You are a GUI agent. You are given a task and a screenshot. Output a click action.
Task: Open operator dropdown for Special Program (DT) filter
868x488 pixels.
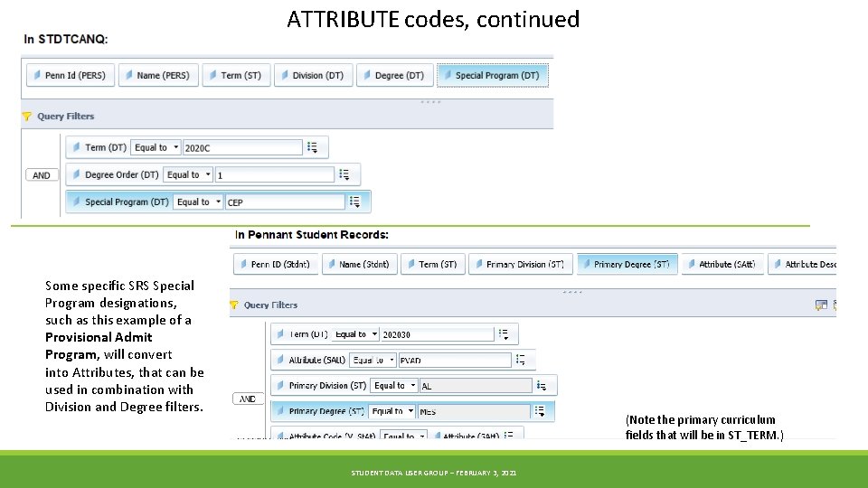[x=198, y=202]
